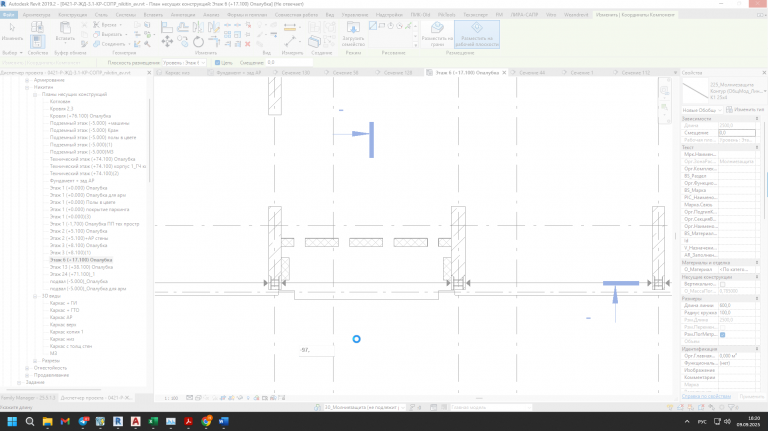Click the red Delete X icon

pyautogui.click(x=247, y=44)
